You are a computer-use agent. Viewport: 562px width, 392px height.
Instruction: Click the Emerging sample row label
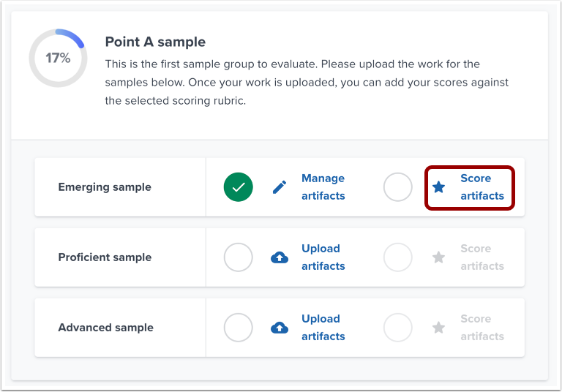coord(105,187)
